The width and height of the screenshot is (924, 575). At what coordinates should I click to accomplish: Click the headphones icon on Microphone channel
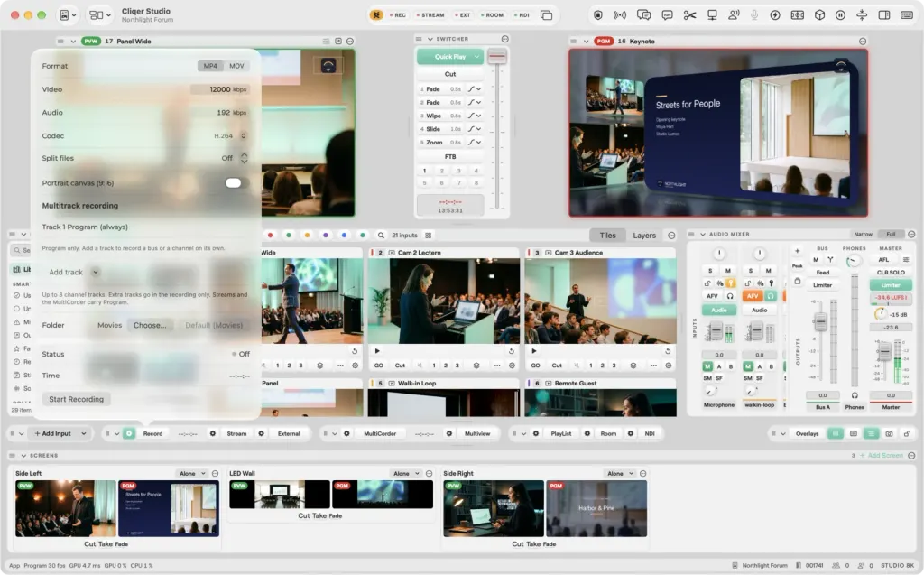pyautogui.click(x=730, y=296)
